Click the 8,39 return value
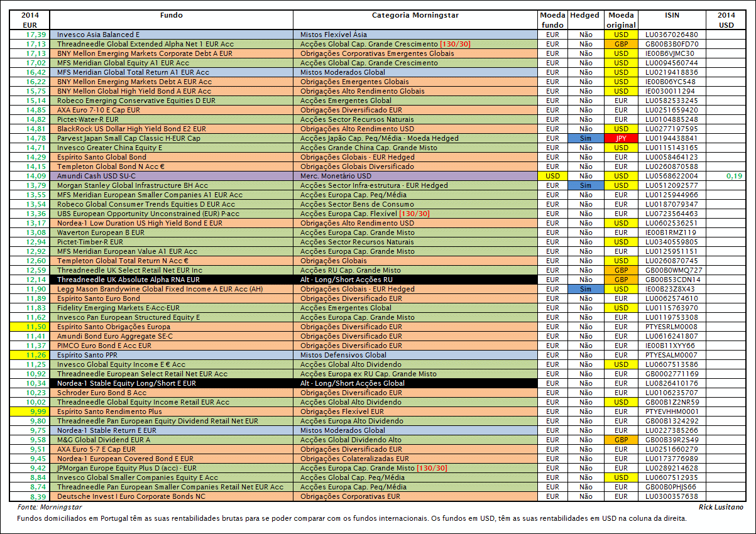Screen dimensions: 756x534 30,496
